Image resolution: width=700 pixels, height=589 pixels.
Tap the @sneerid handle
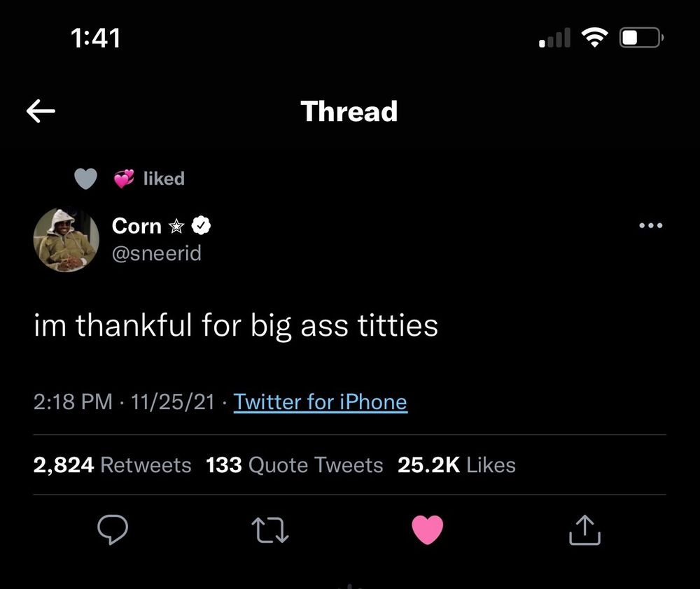157,253
